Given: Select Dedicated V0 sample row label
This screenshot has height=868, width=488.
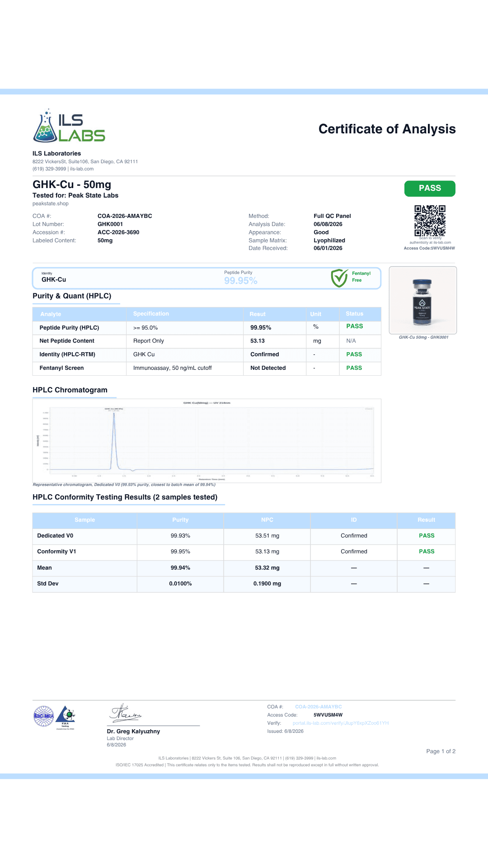Looking at the screenshot, I should coord(55,536).
